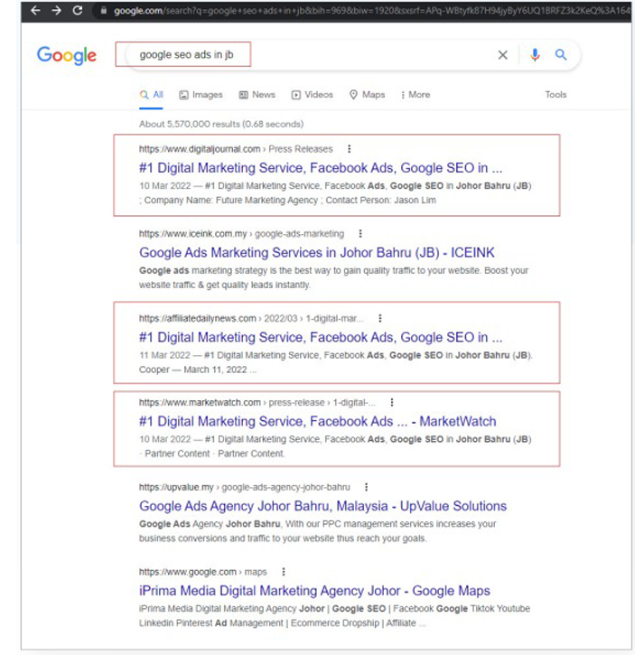
Task: Open the affiliatedailynews '#1 Digital Marketing Service' result
Action: [x=321, y=338]
